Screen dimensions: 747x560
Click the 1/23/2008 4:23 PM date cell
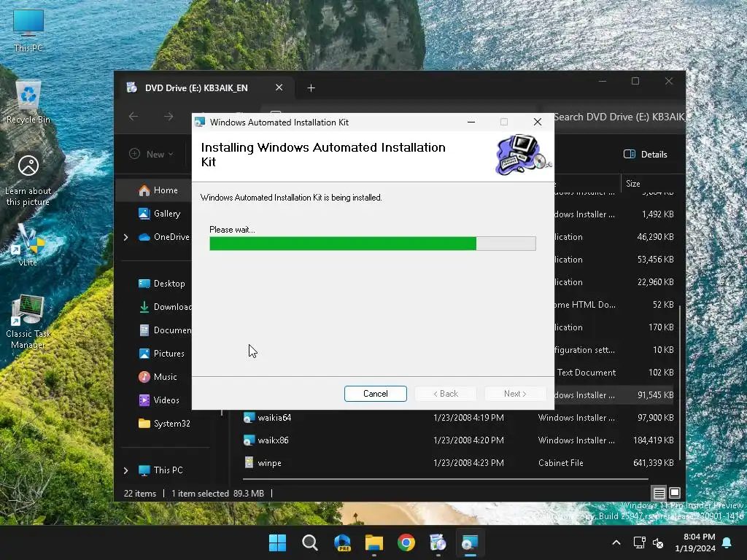(468, 463)
